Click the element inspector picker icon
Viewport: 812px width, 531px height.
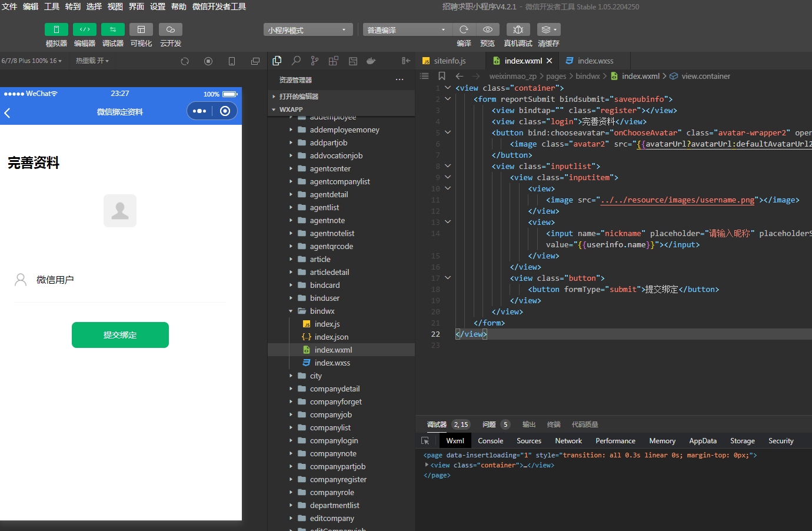click(425, 441)
